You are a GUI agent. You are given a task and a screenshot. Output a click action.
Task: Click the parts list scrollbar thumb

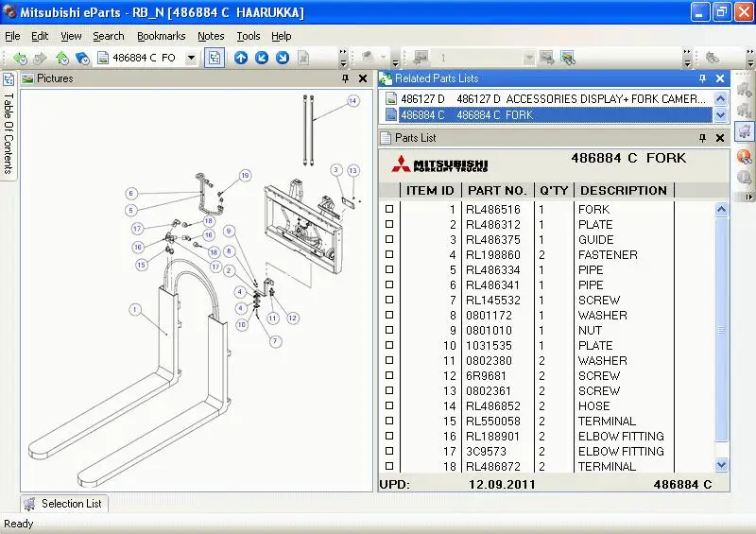(x=721, y=330)
